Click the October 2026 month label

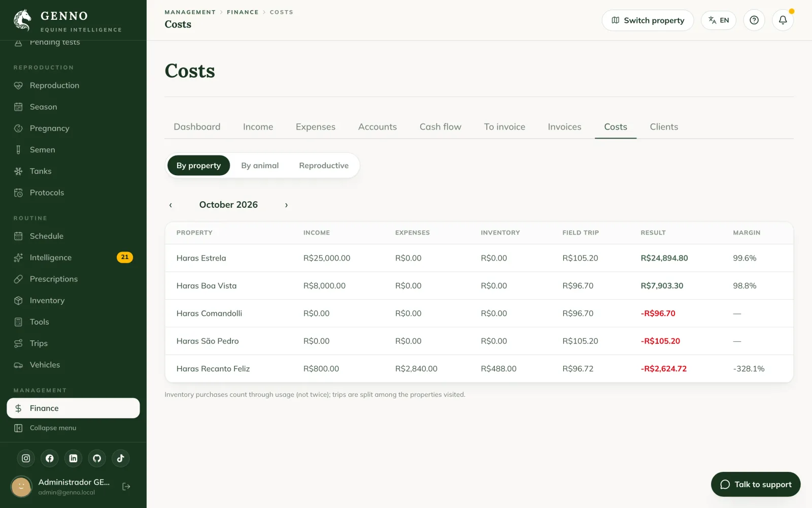pos(228,205)
